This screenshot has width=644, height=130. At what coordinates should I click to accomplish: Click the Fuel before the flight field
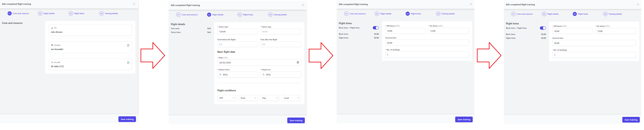pos(237,45)
